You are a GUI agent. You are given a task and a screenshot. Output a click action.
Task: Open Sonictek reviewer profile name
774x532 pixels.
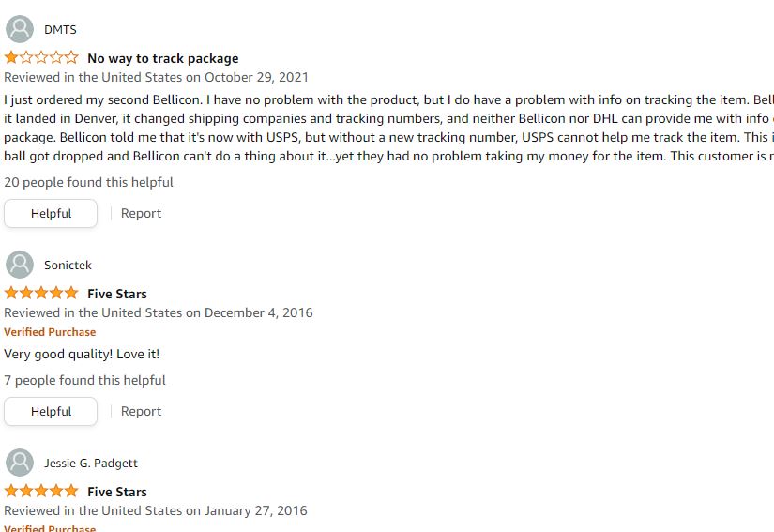point(68,266)
